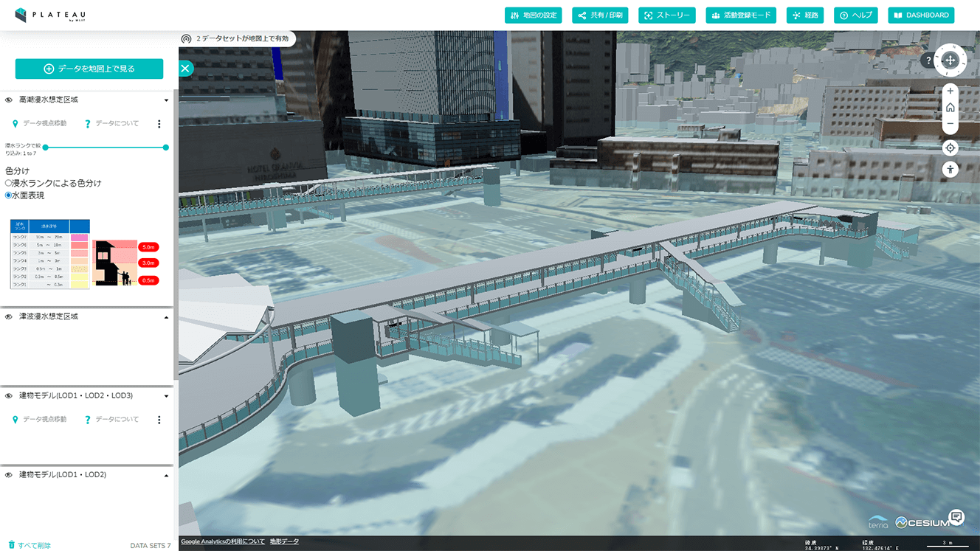
Task: Open Google Analyticsの利用について link
Action: 223,541
